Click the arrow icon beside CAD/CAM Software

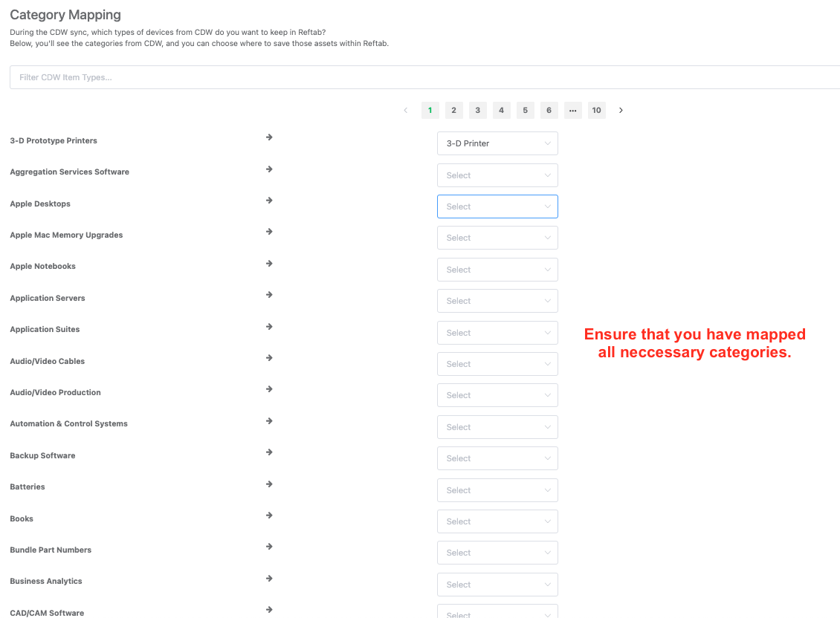click(269, 610)
